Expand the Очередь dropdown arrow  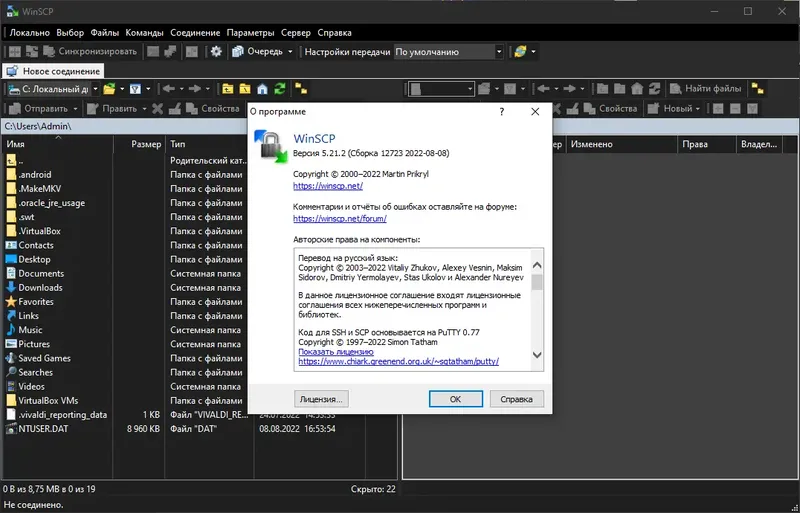click(290, 52)
